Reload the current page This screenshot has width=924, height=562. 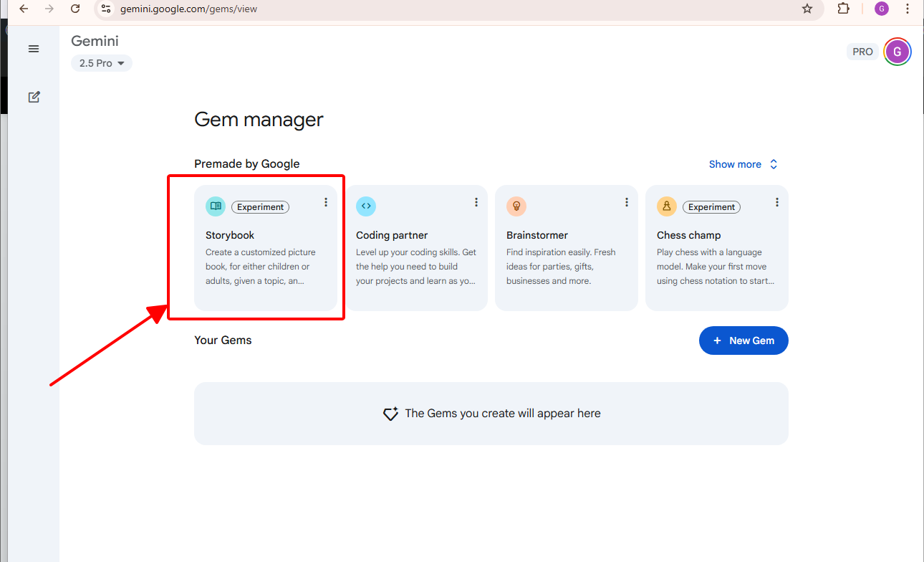(75, 9)
